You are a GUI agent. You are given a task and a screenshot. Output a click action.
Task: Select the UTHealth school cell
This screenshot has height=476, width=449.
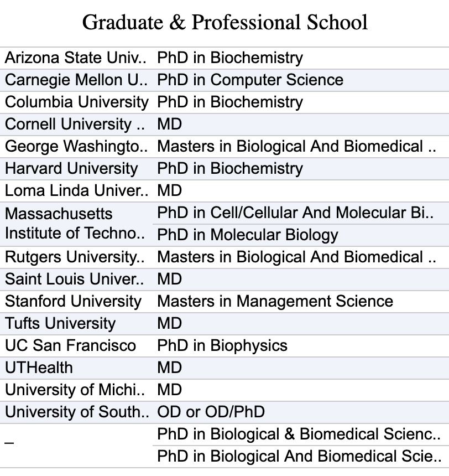[x=76, y=368]
